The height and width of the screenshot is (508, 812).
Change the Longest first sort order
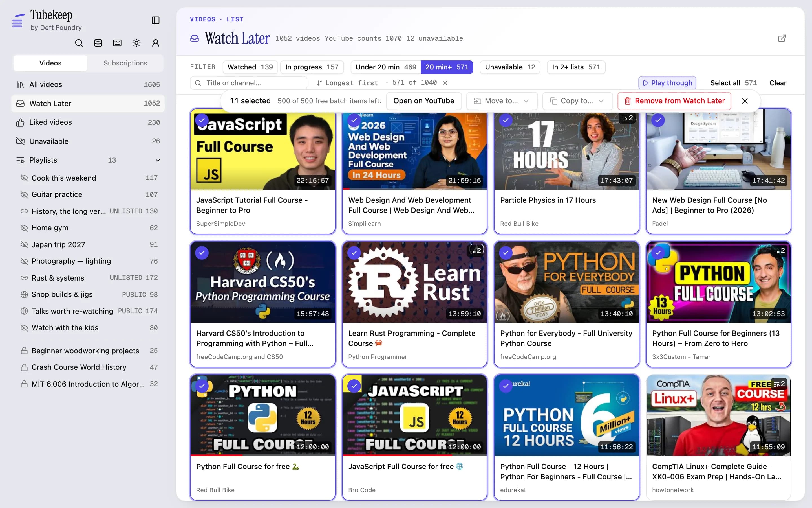pos(347,83)
